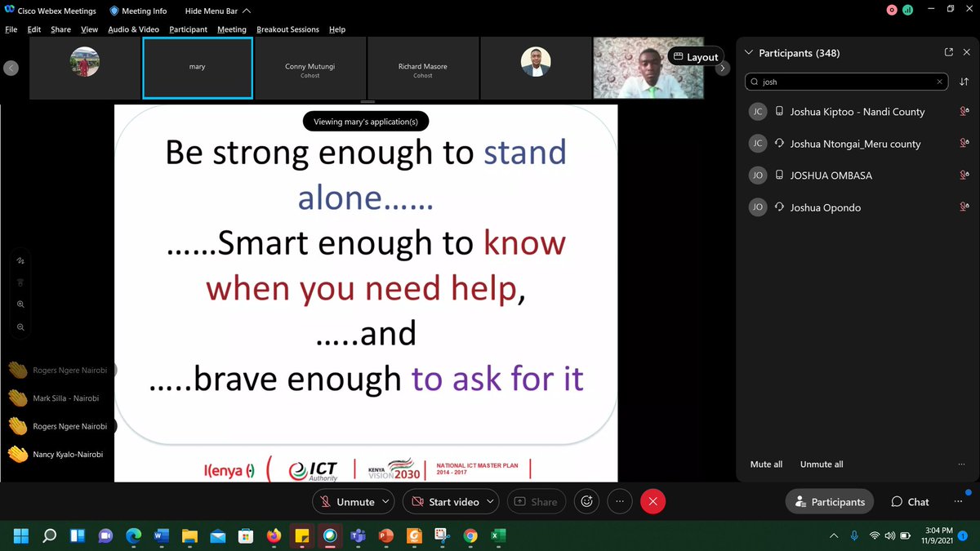Open the Participant menu
The height and width of the screenshot is (551, 980).
(188, 29)
